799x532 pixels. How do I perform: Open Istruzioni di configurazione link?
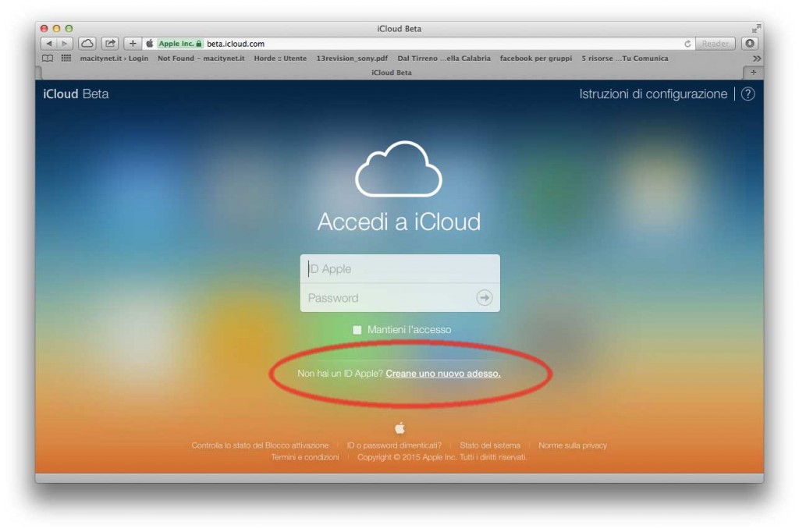(x=653, y=94)
